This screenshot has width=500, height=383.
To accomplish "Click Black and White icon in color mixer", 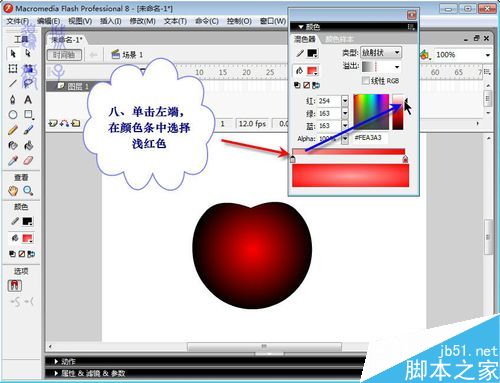I will pyautogui.click(x=297, y=85).
